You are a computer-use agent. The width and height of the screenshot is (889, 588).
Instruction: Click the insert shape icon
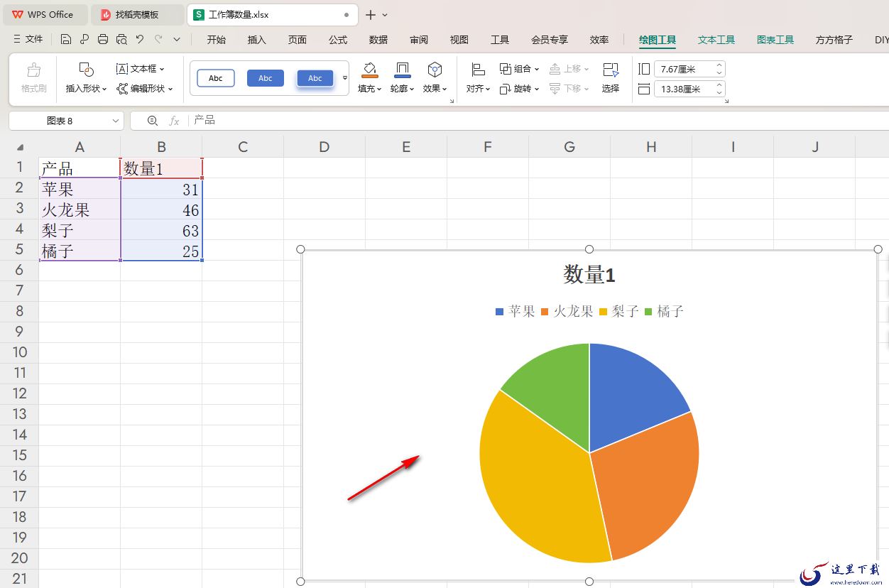click(x=86, y=69)
